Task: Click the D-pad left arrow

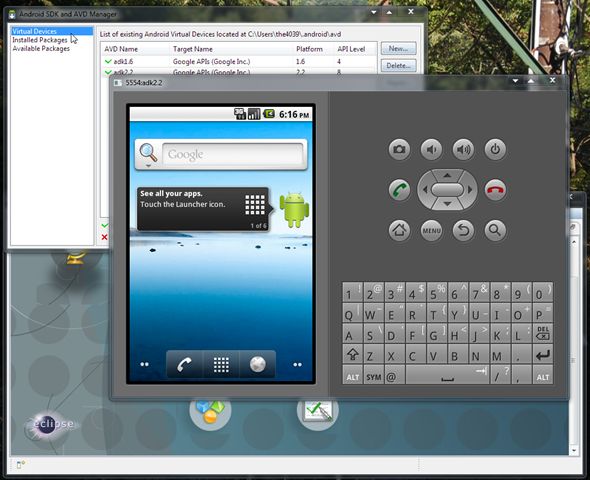Action: point(425,190)
